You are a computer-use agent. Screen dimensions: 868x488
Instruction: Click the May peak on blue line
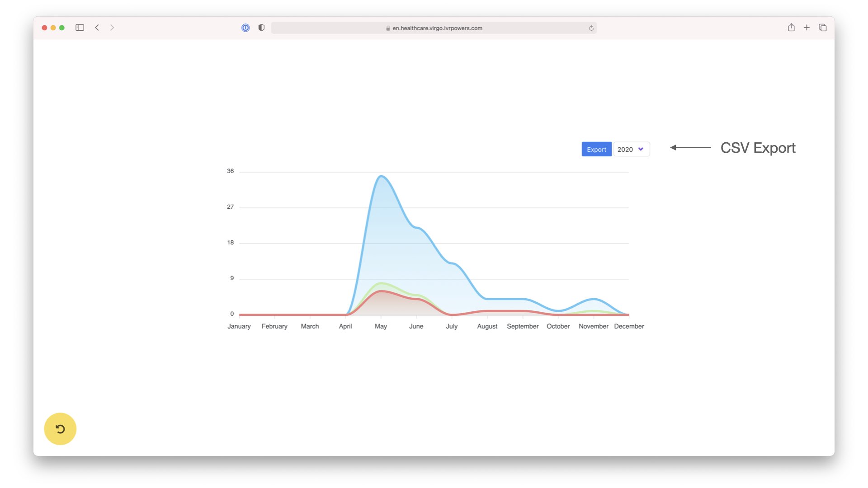(x=382, y=176)
